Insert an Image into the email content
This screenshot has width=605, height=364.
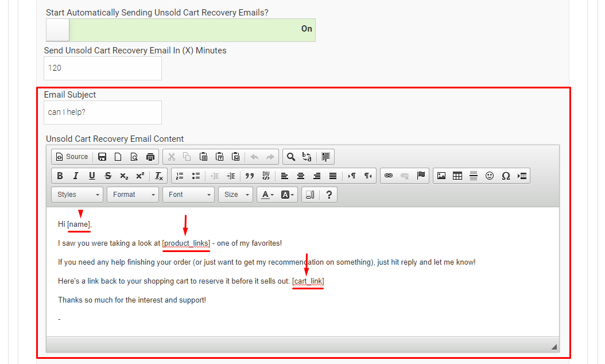click(x=441, y=176)
